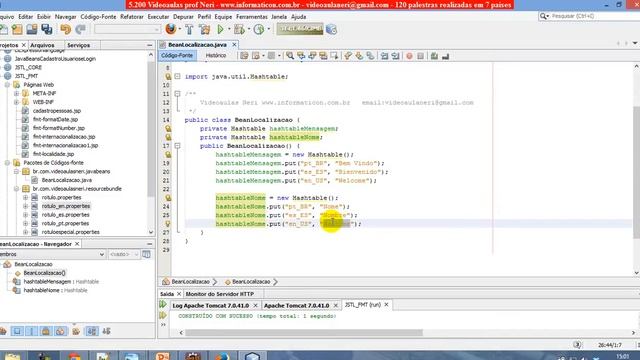
Task: Open the Membros dropdown in Navigator
Action: (102, 254)
